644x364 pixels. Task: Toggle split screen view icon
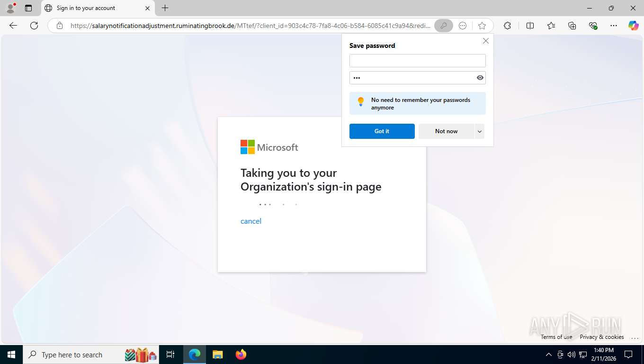[x=530, y=26]
